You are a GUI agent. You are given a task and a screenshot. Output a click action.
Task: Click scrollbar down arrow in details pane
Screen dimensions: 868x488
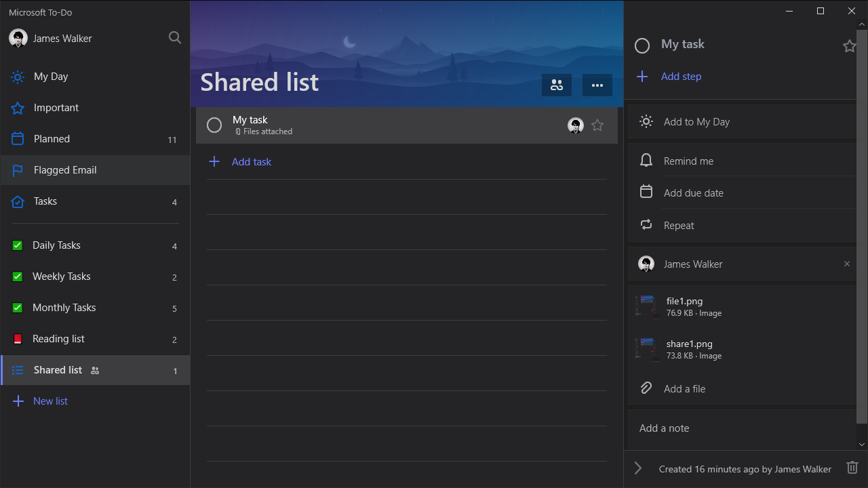[x=863, y=445]
